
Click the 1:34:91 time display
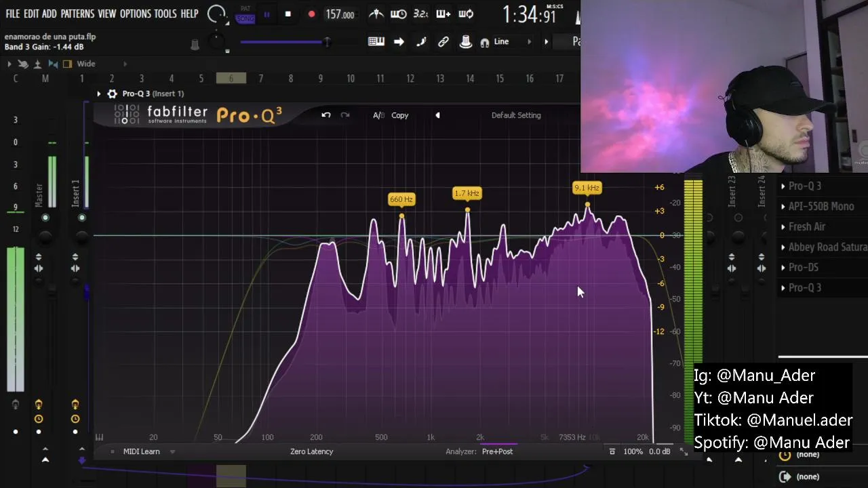(x=530, y=15)
